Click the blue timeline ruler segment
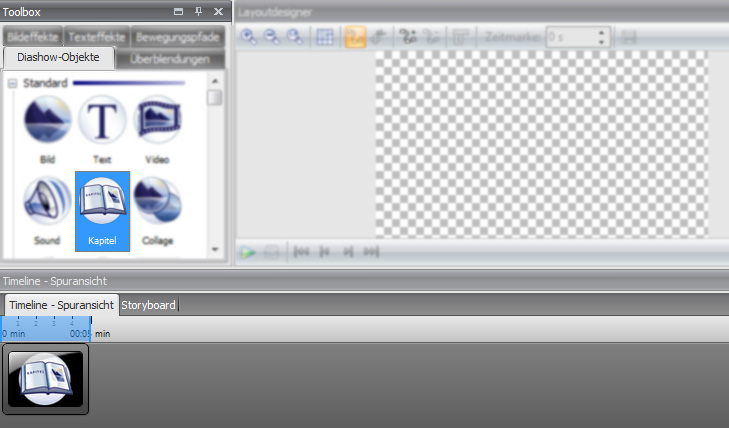The image size is (729, 428). [x=46, y=329]
